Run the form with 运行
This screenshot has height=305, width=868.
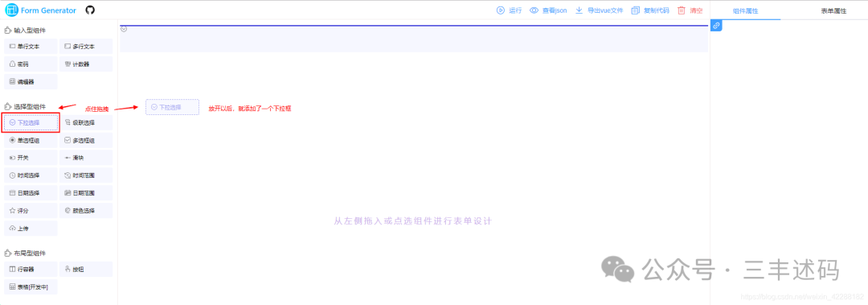coord(509,10)
